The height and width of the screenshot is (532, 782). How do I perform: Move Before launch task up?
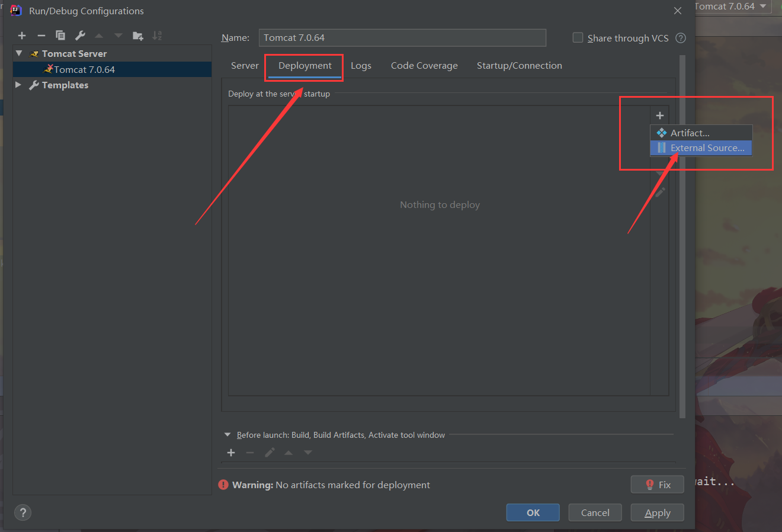tap(289, 453)
